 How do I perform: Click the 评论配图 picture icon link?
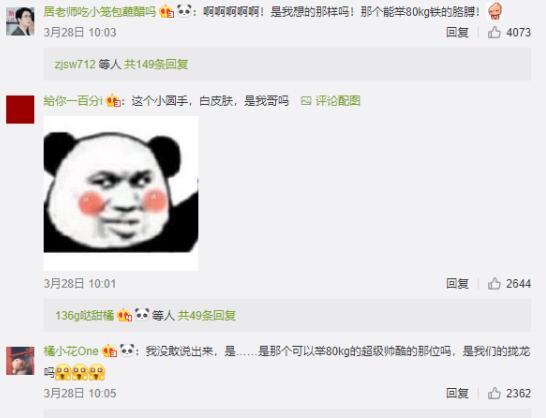[330, 101]
